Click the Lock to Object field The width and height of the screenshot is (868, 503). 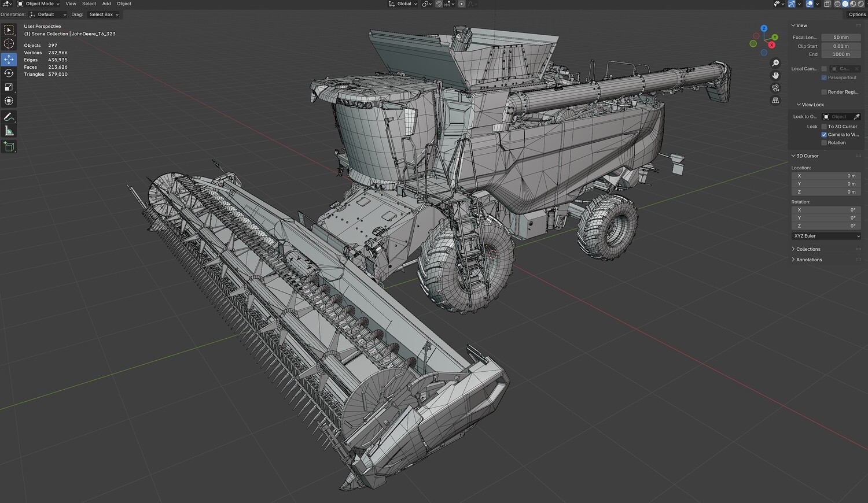[837, 117]
